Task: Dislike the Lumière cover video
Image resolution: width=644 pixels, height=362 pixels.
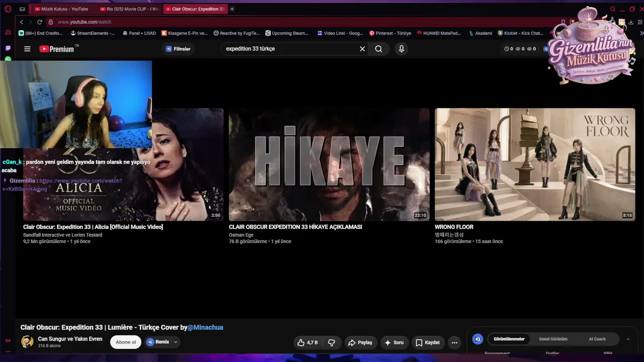Action: [x=332, y=342]
